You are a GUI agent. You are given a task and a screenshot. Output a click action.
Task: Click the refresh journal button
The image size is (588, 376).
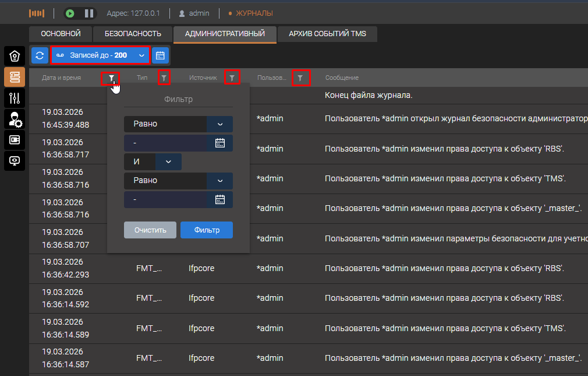point(40,55)
